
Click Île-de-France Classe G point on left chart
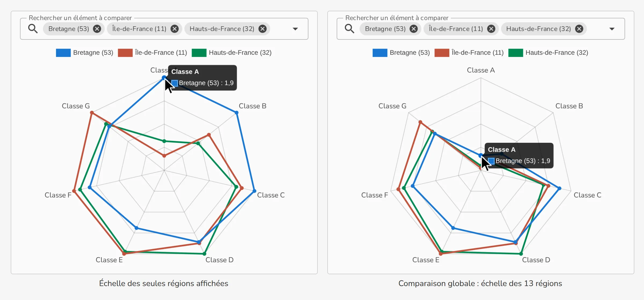pos(92,113)
